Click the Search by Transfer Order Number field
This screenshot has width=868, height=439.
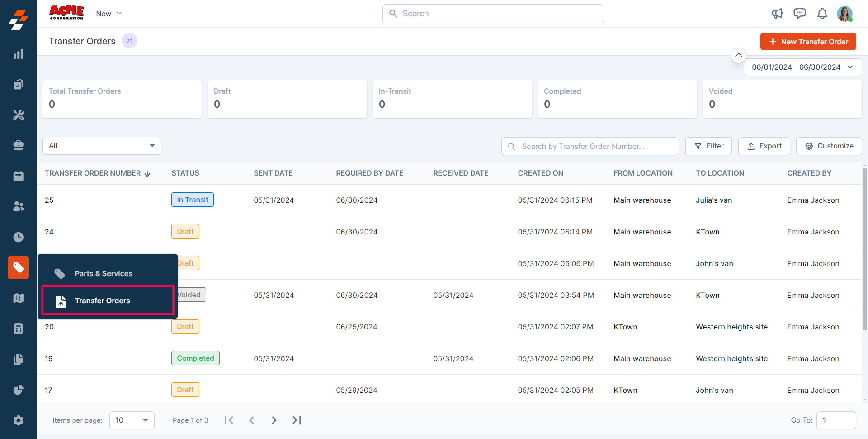pos(590,146)
